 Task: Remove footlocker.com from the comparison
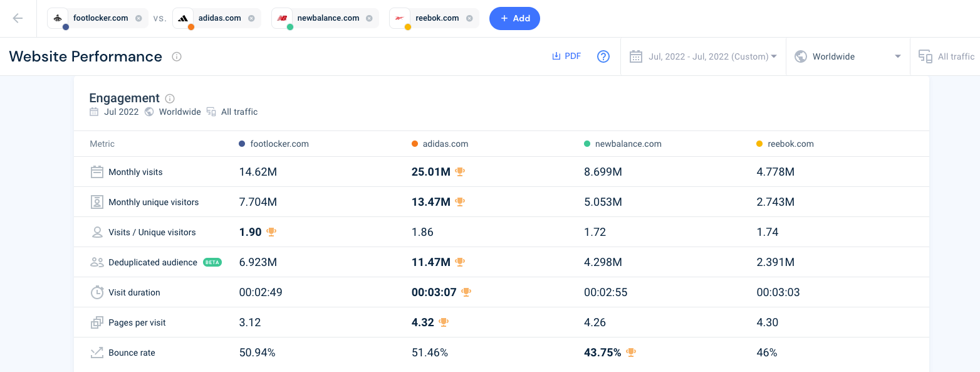(139, 18)
